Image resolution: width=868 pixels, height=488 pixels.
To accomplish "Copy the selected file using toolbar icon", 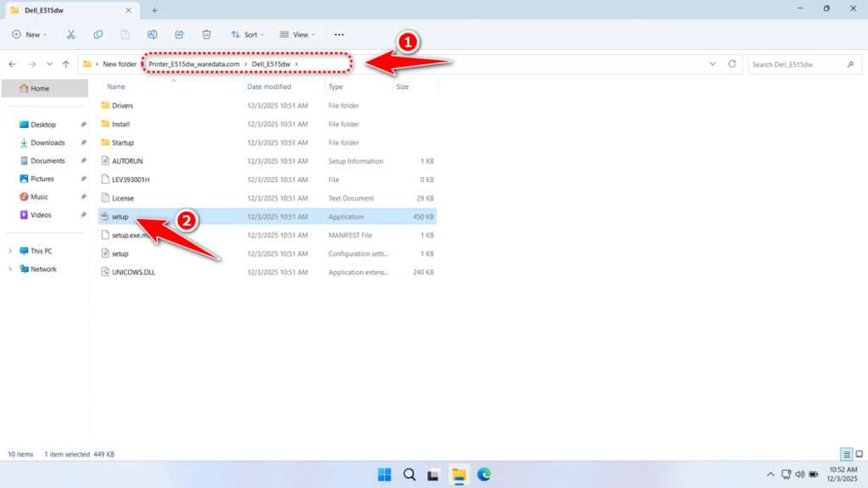I will tap(98, 34).
